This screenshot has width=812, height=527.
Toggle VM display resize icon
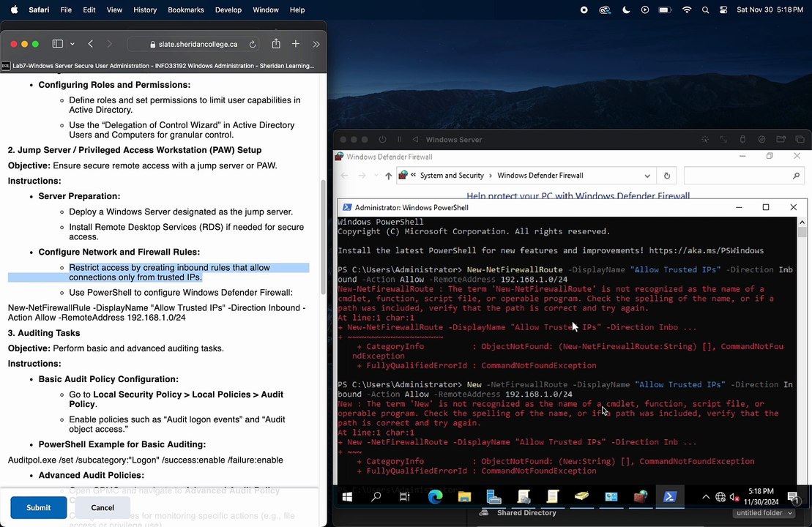723,139
